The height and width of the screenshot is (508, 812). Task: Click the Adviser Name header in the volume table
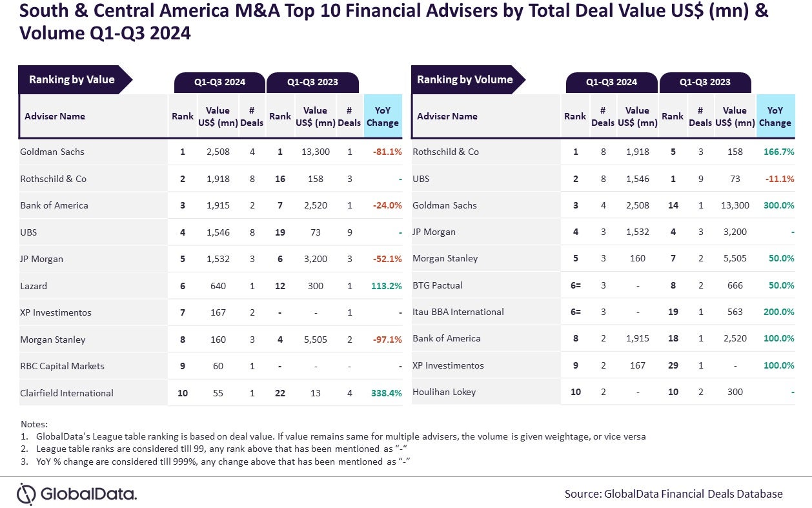[x=447, y=116]
